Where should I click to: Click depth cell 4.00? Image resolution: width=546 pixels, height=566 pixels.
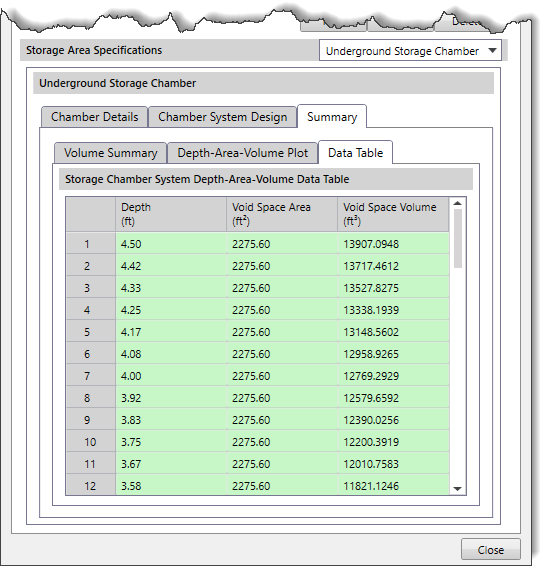point(171,376)
